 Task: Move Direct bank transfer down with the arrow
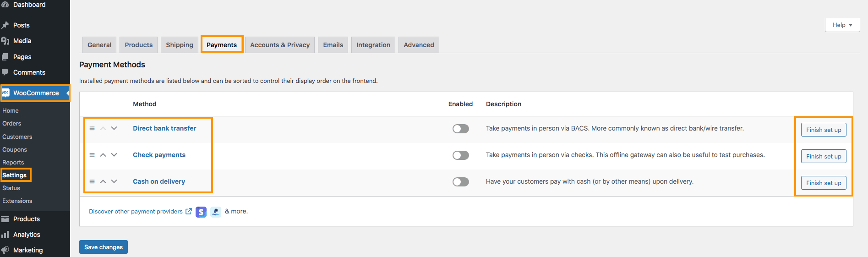coord(114,128)
